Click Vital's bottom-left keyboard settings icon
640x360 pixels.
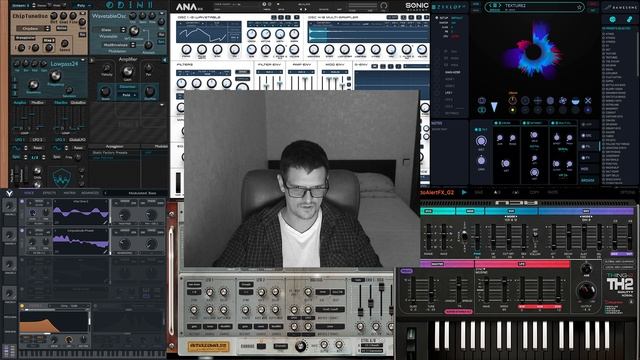(x=9, y=351)
